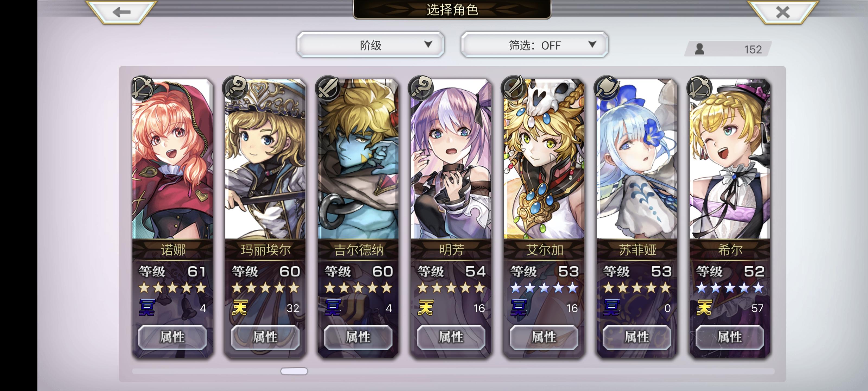Click the horizontal scrollbar thumb
The height and width of the screenshot is (391, 868).
point(294,371)
